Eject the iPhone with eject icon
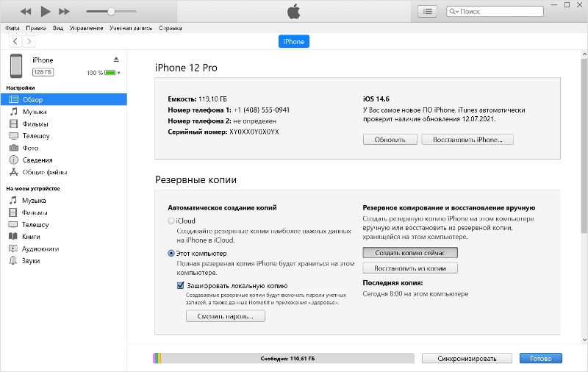 pos(116,60)
